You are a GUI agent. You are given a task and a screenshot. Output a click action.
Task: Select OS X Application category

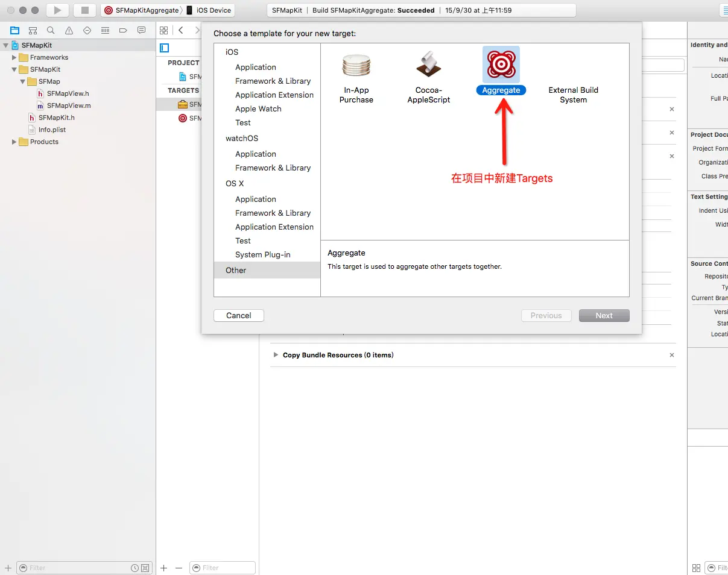tap(256, 199)
